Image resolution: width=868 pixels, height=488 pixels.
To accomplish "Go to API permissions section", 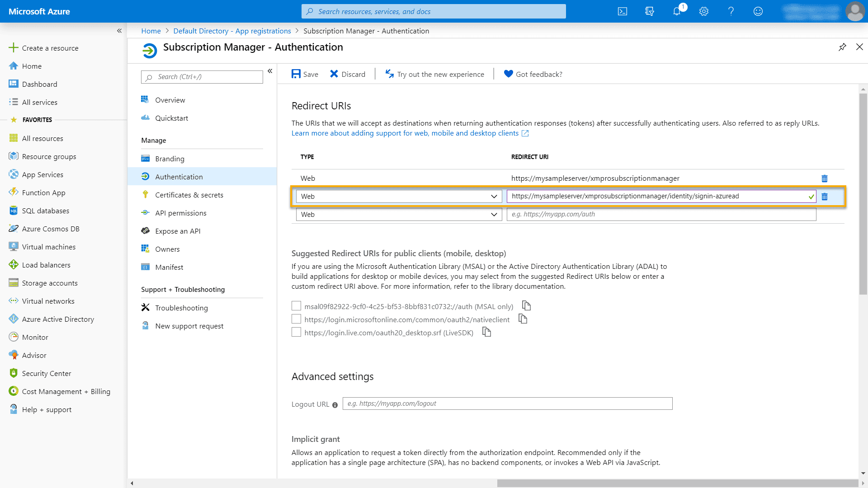I will 180,213.
